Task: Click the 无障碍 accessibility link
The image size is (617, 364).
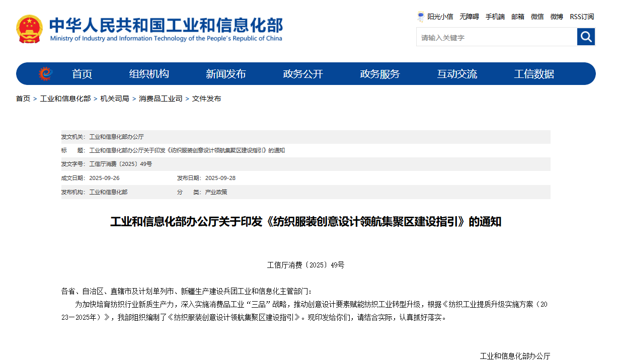Action: 469,17
